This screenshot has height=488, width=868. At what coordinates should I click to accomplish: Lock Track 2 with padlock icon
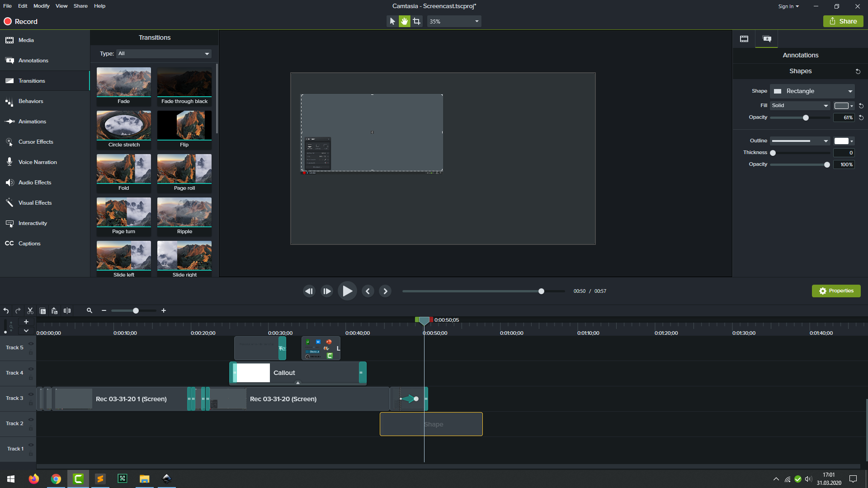tap(31, 429)
